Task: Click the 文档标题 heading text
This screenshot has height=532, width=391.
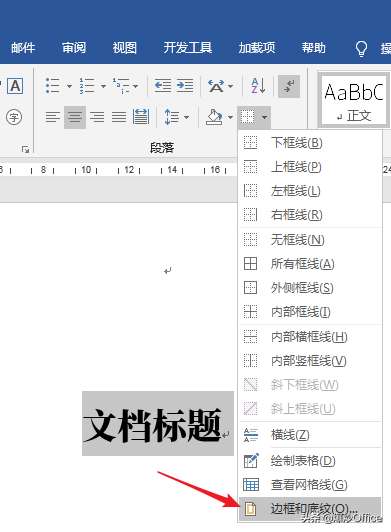Action: click(152, 425)
